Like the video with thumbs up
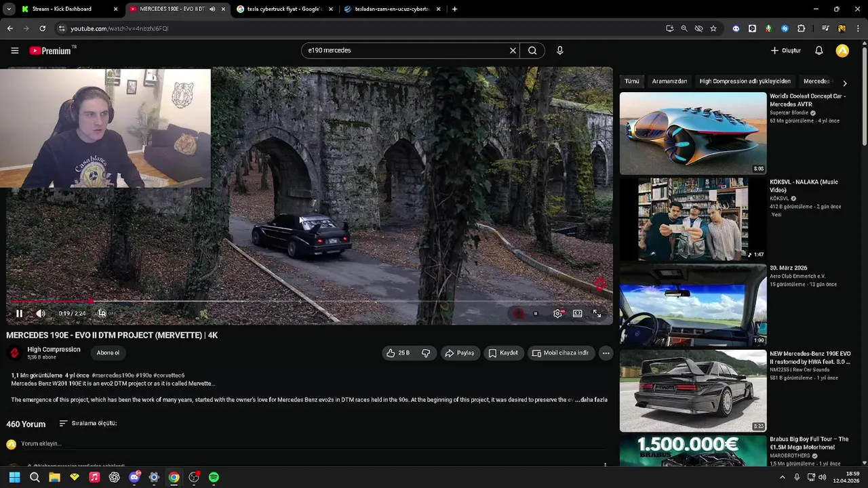Screen dimensions: 868x488 click(398, 353)
